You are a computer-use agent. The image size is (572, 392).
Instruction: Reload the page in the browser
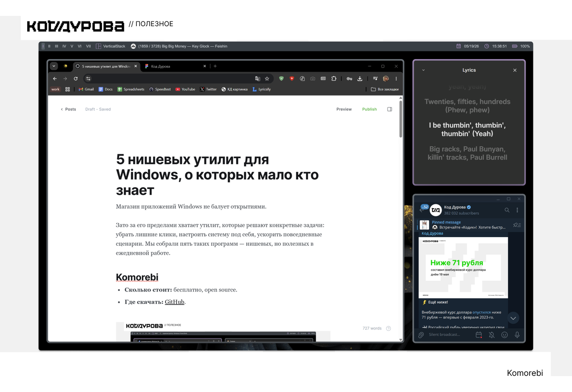(x=76, y=79)
